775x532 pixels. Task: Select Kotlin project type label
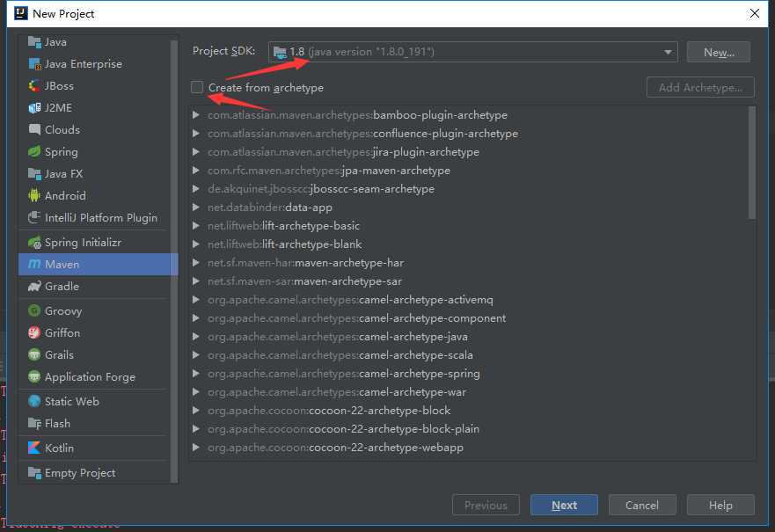coord(59,448)
